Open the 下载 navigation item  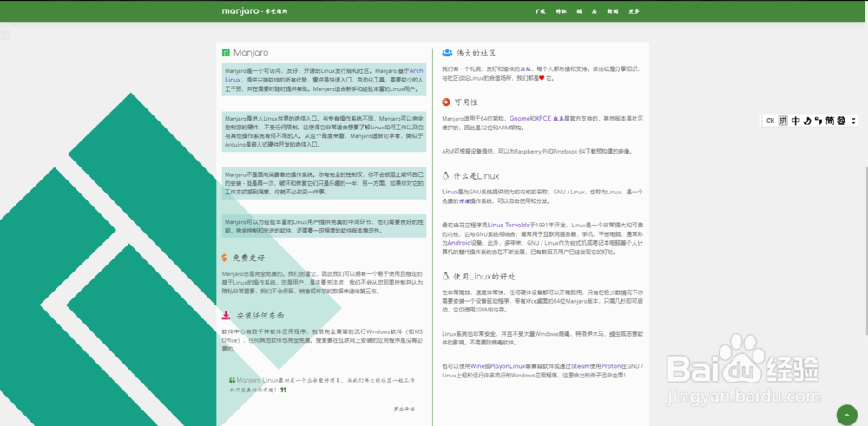tap(540, 11)
